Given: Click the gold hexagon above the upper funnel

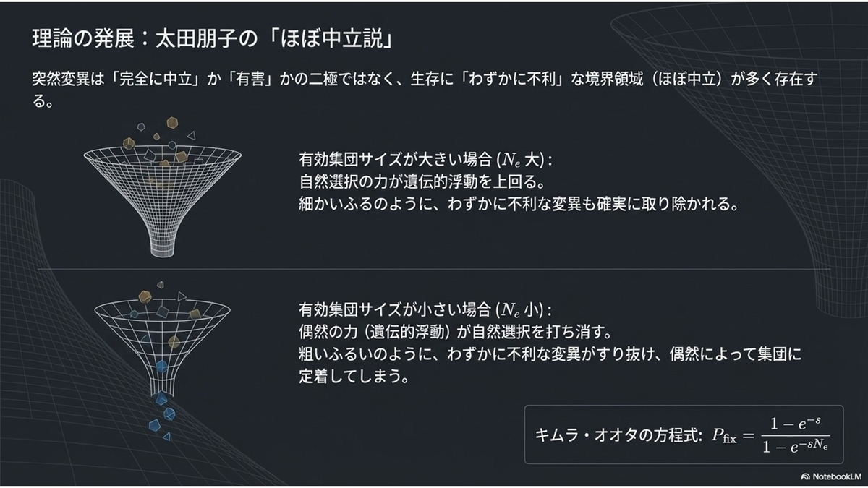Looking at the screenshot, I should pos(172,121).
